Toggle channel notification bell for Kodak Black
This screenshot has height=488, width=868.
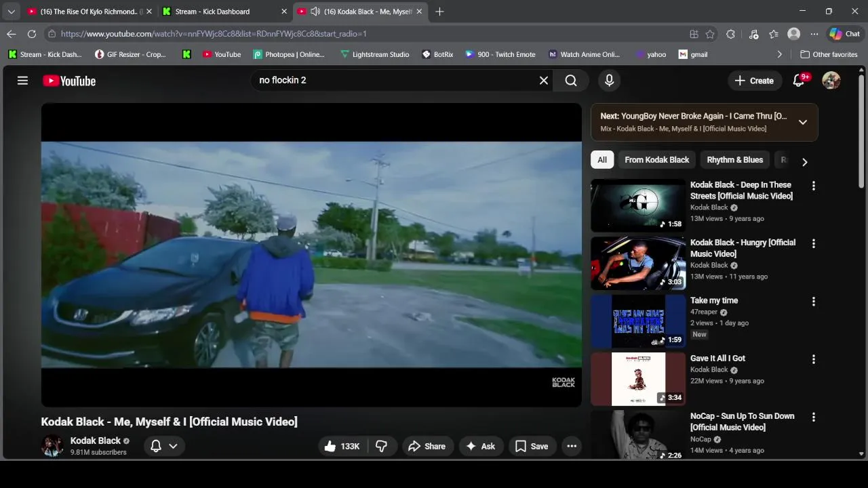pyautogui.click(x=156, y=446)
